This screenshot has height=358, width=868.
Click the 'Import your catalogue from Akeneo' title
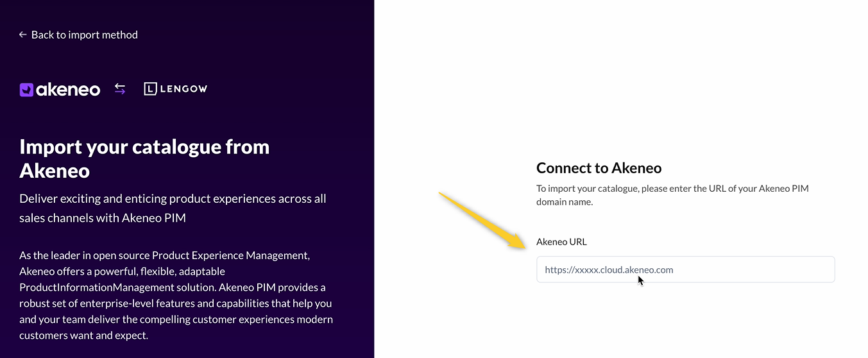tap(144, 158)
